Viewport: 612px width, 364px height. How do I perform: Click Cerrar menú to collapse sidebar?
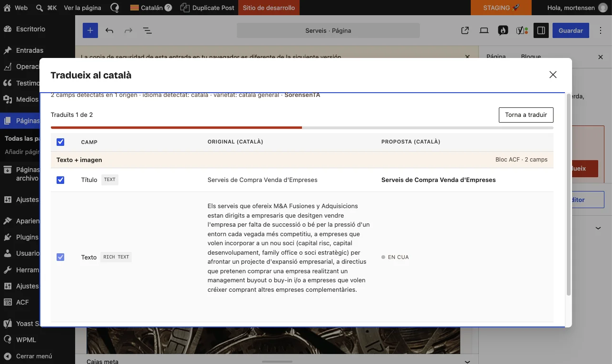click(34, 356)
